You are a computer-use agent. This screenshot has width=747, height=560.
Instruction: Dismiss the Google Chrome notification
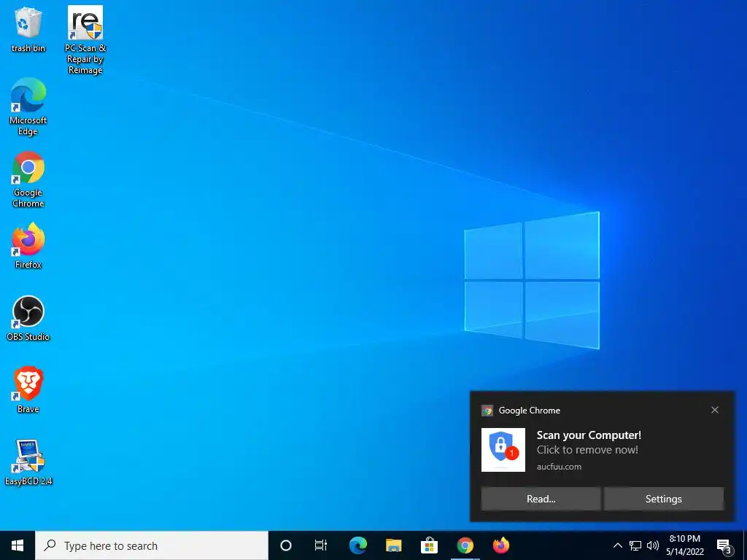715,410
